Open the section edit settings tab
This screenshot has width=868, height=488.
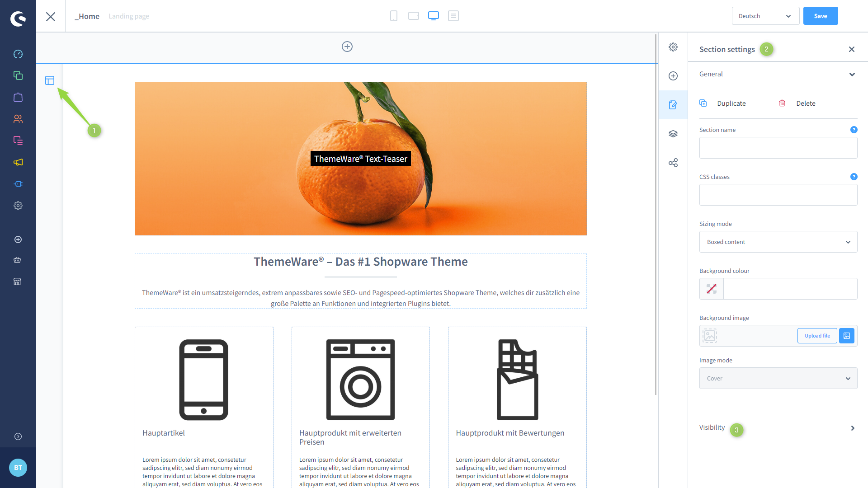(x=673, y=105)
